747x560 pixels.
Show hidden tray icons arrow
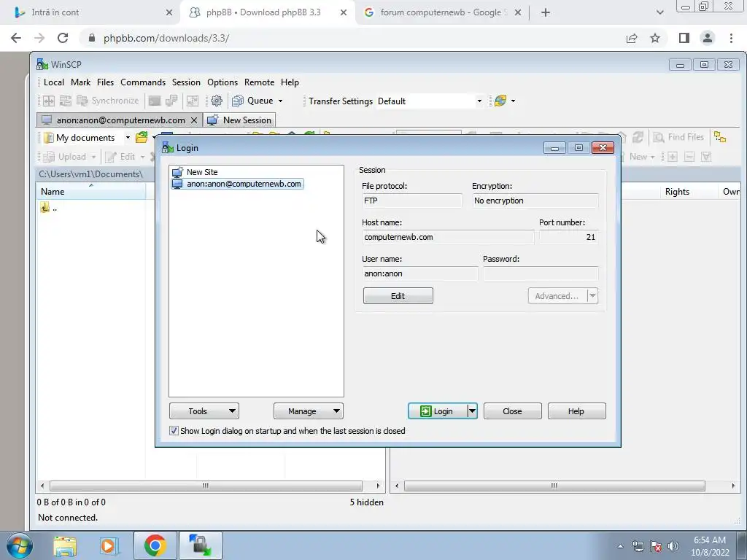(x=620, y=546)
